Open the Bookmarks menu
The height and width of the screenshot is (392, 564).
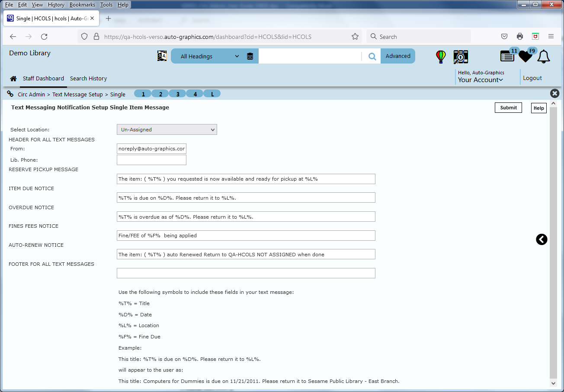(x=82, y=5)
